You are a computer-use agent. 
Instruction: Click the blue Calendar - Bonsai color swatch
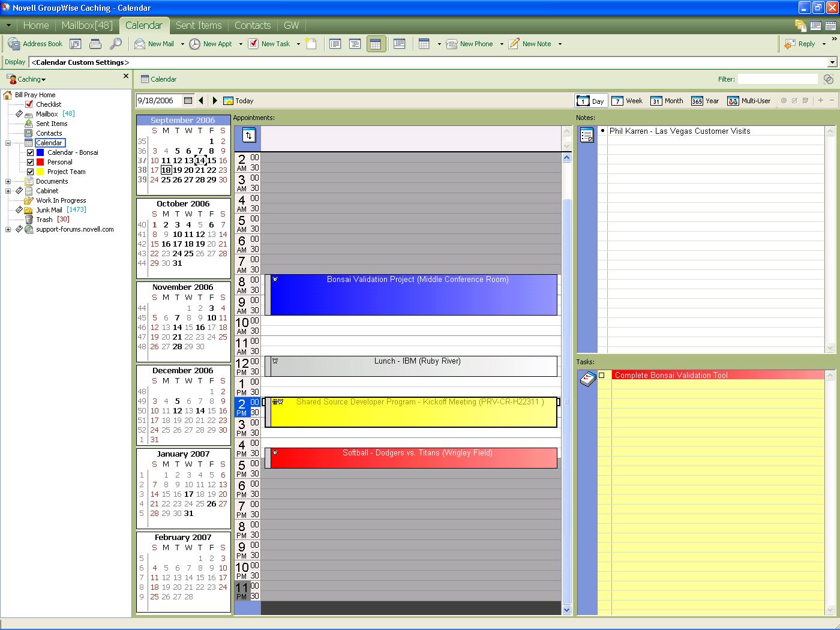(40, 152)
